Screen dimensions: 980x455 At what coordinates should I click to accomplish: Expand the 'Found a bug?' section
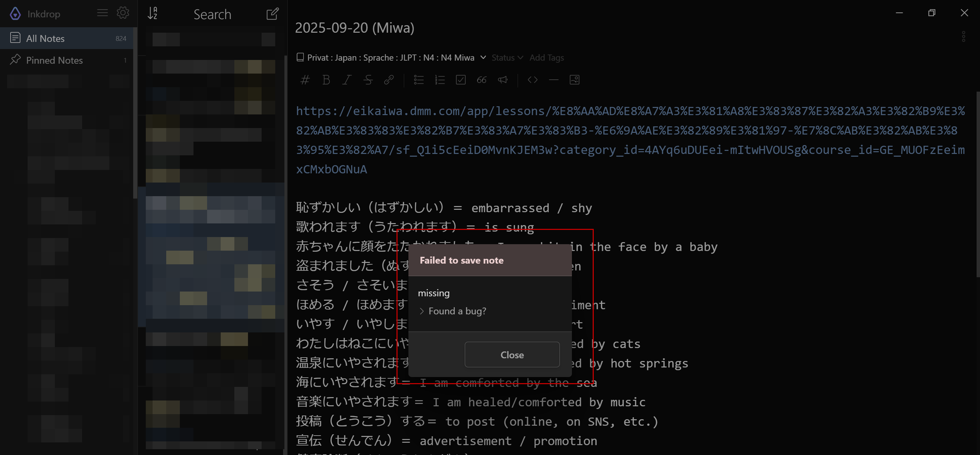[x=452, y=311]
